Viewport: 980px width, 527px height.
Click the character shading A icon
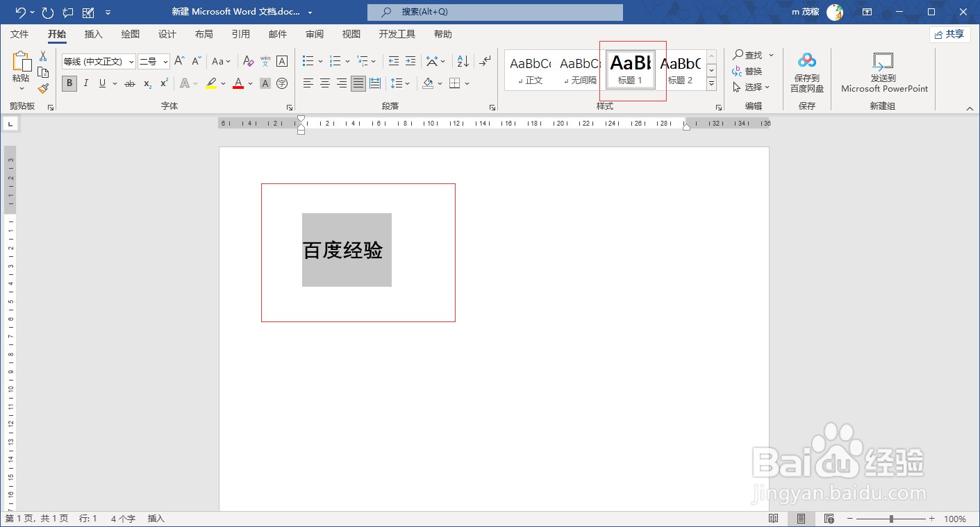coord(265,83)
